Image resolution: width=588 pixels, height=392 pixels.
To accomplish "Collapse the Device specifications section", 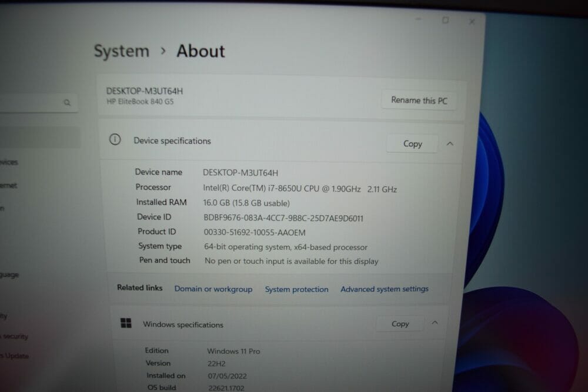I will click(x=450, y=143).
